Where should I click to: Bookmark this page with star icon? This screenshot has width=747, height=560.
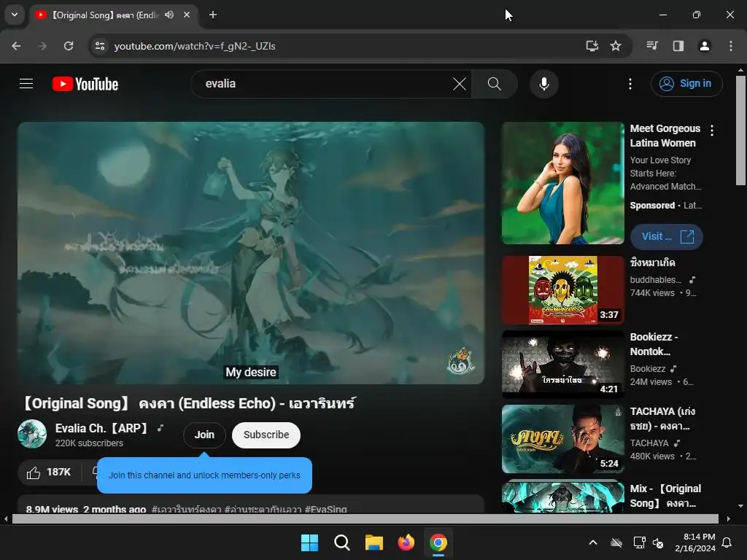[616, 46]
